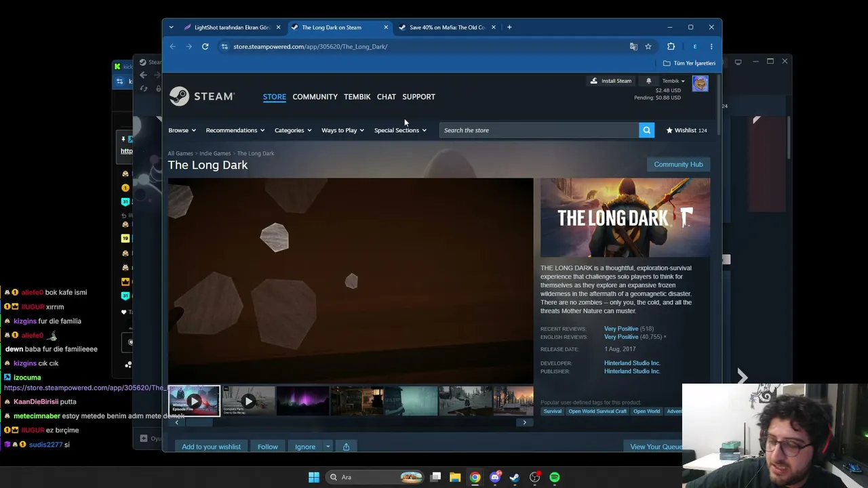This screenshot has height=488, width=868.
Task: Add The Long Dark to your wishlist
Action: click(x=211, y=447)
